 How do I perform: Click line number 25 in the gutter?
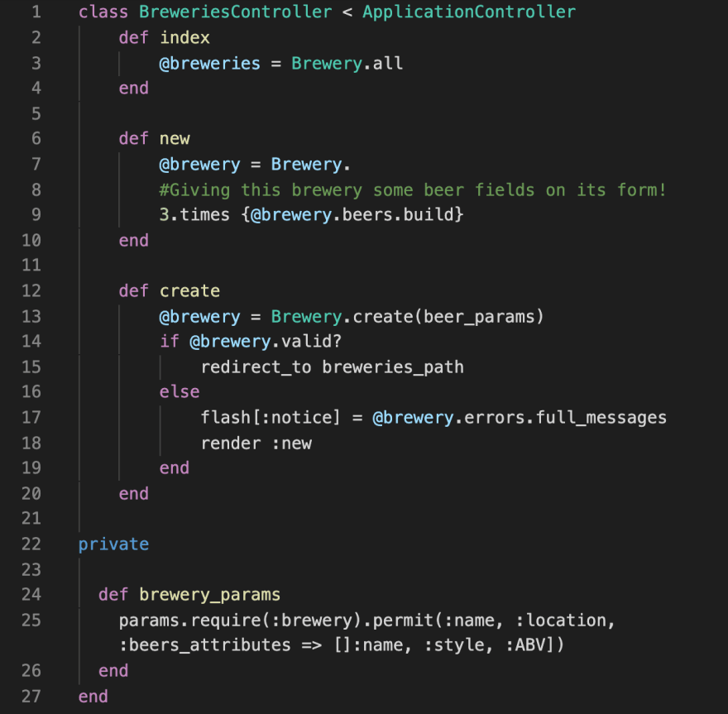click(x=31, y=620)
